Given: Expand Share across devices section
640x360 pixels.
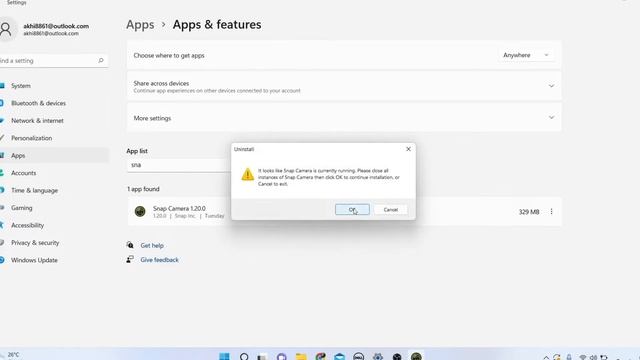Looking at the screenshot, I should 551,86.
